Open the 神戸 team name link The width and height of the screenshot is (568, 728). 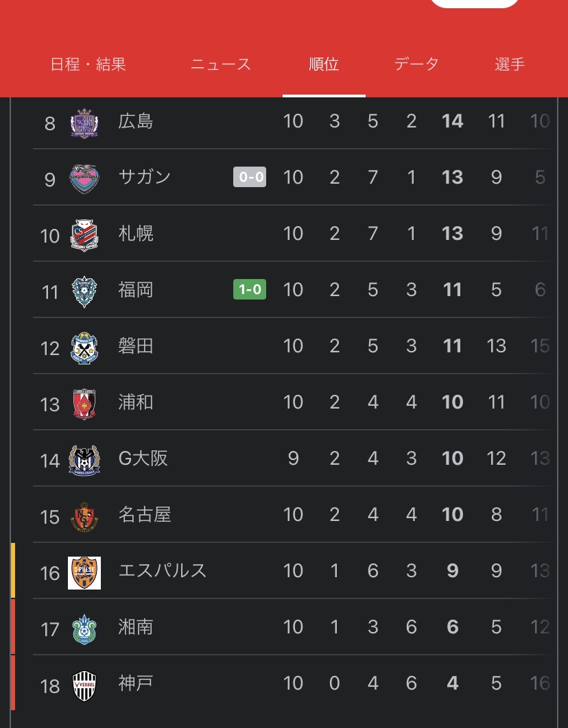136,683
